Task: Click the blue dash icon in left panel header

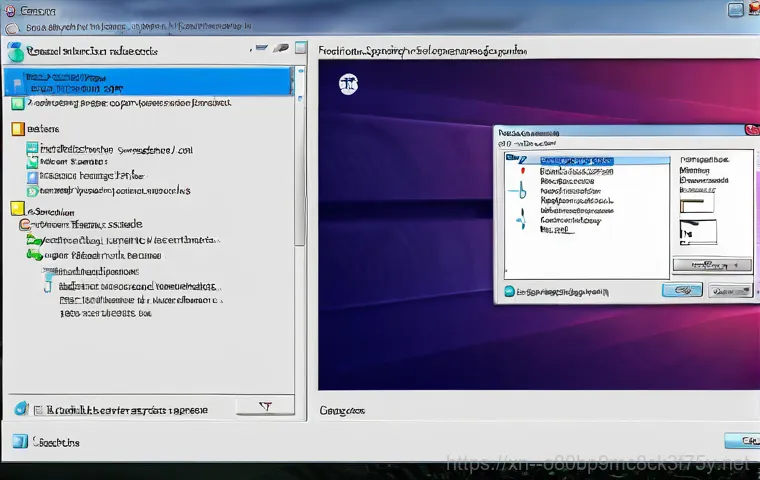Action: point(262,48)
